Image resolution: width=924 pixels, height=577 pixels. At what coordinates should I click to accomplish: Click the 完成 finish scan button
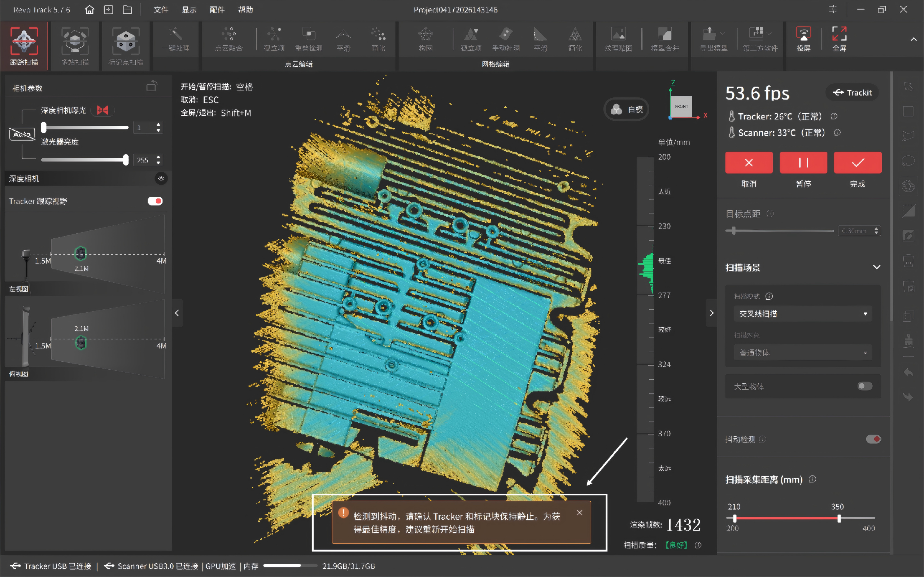[857, 163]
